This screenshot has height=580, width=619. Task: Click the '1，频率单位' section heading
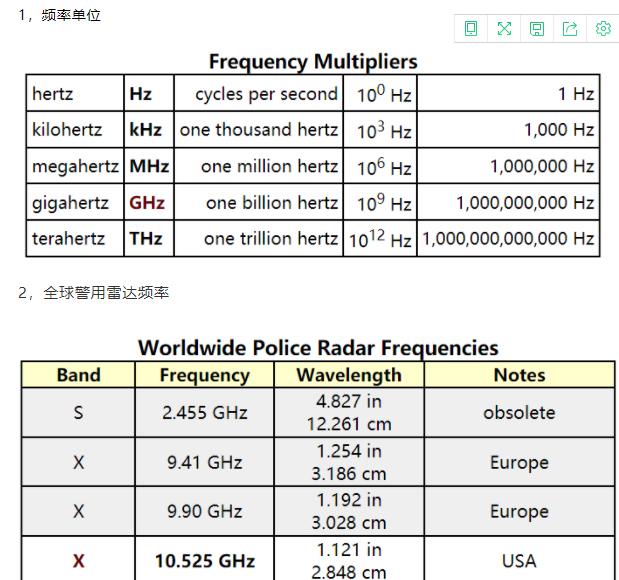[60, 15]
